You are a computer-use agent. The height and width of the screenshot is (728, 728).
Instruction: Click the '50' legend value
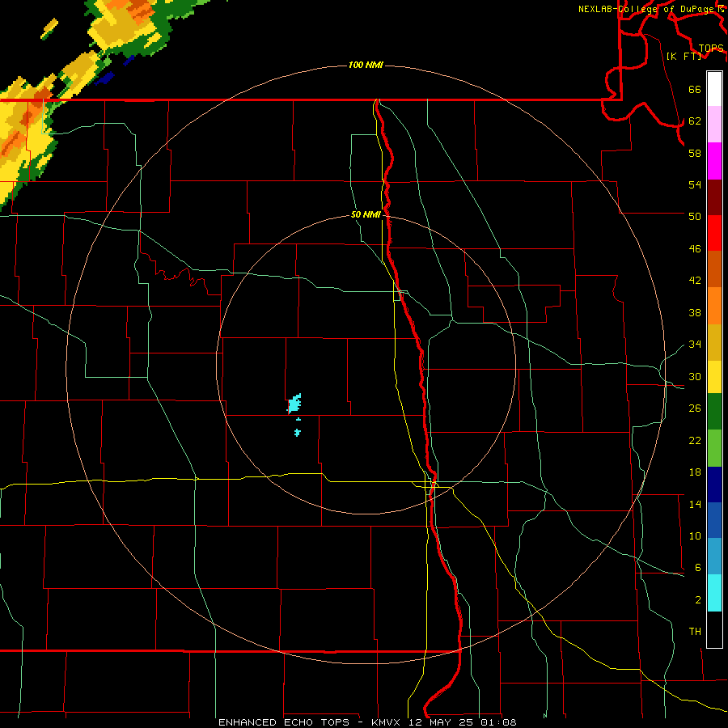point(695,216)
